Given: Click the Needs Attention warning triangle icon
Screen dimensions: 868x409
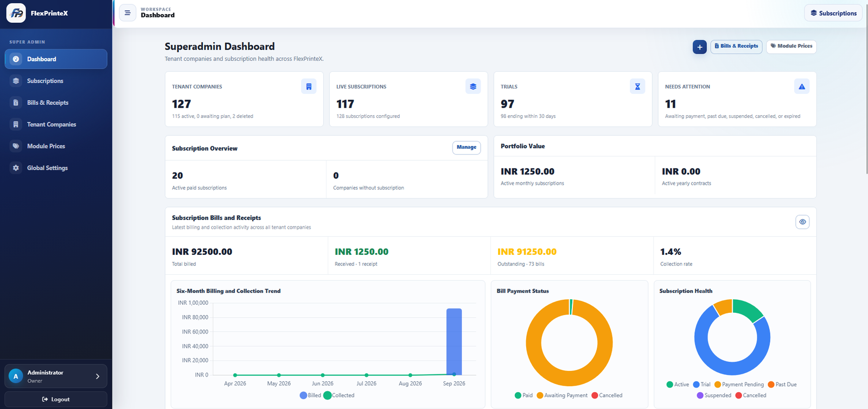Looking at the screenshot, I should [x=802, y=86].
